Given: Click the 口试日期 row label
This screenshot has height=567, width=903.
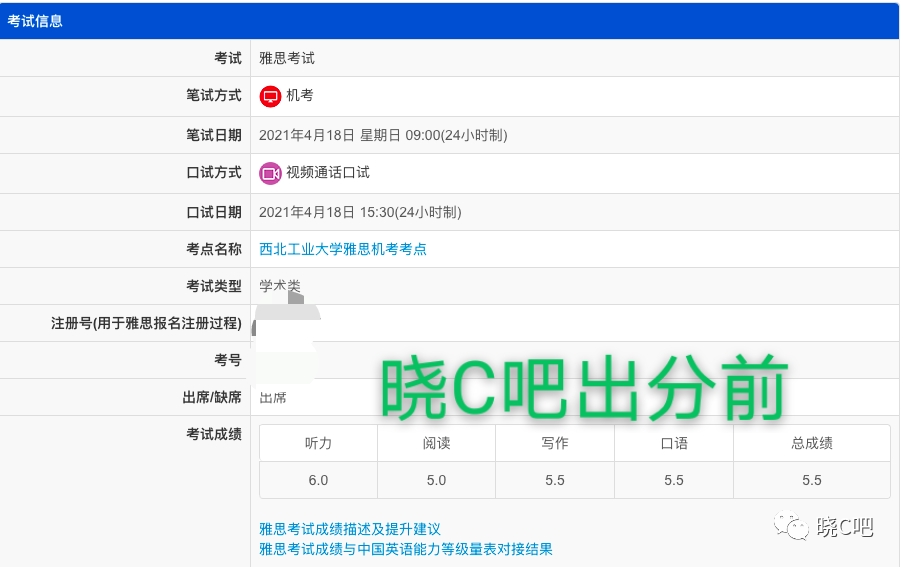Looking at the screenshot, I should [x=214, y=212].
